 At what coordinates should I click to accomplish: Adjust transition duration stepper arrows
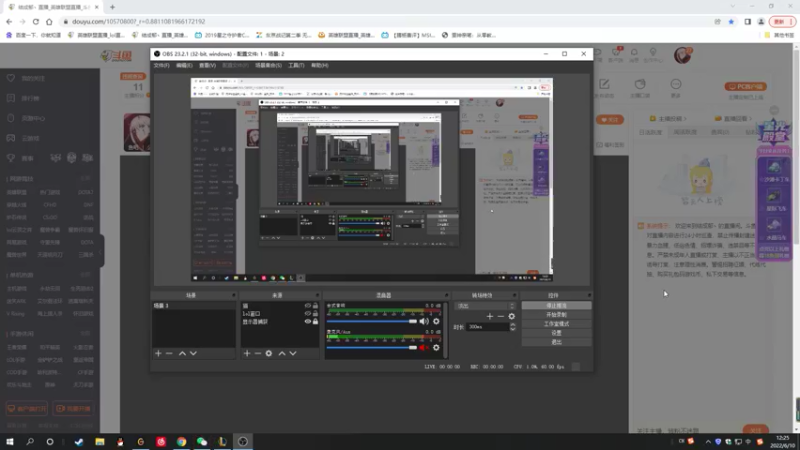point(513,327)
